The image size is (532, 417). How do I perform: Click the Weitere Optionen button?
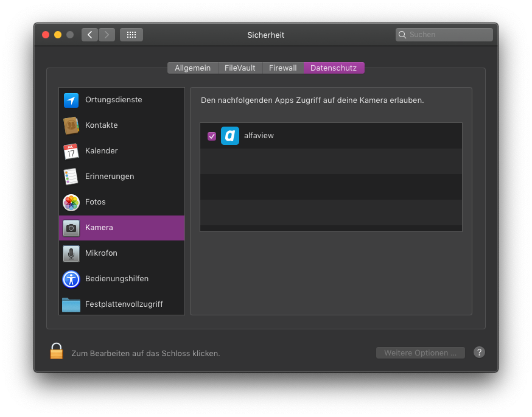click(420, 353)
